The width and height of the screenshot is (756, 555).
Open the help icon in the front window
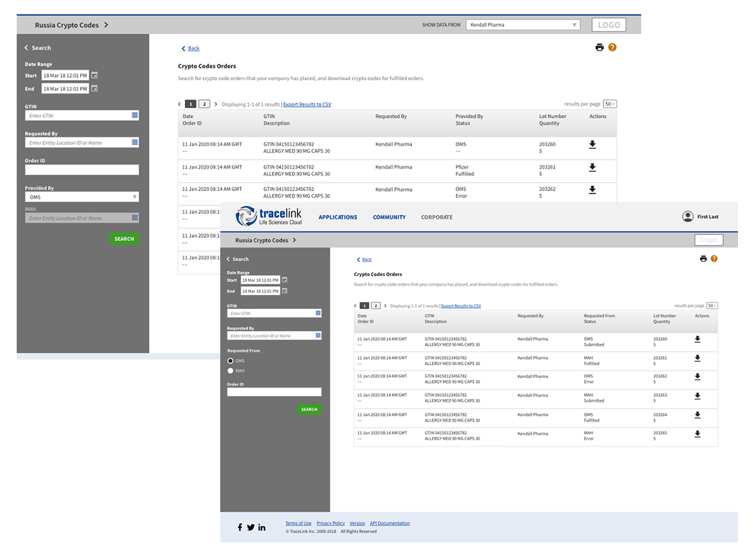714,259
